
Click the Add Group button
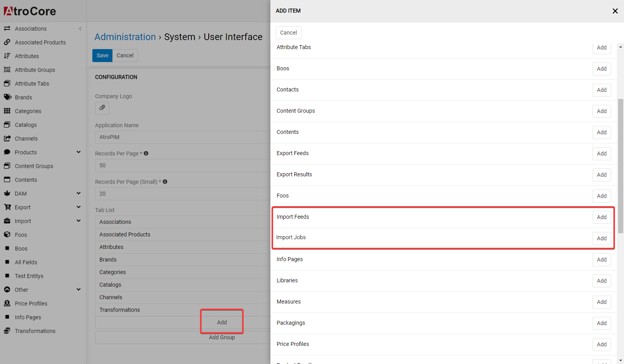222,337
